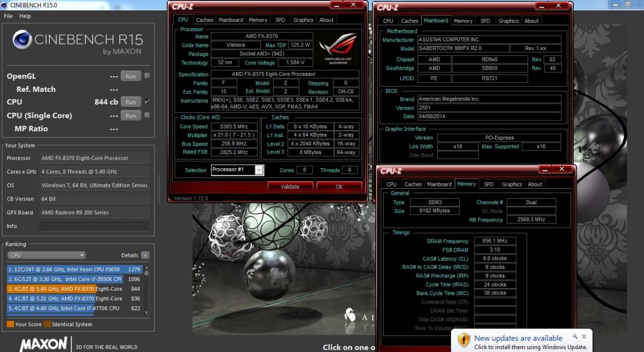
Task: Select the Xeon X5650 ranking entry
Action: [74, 269]
